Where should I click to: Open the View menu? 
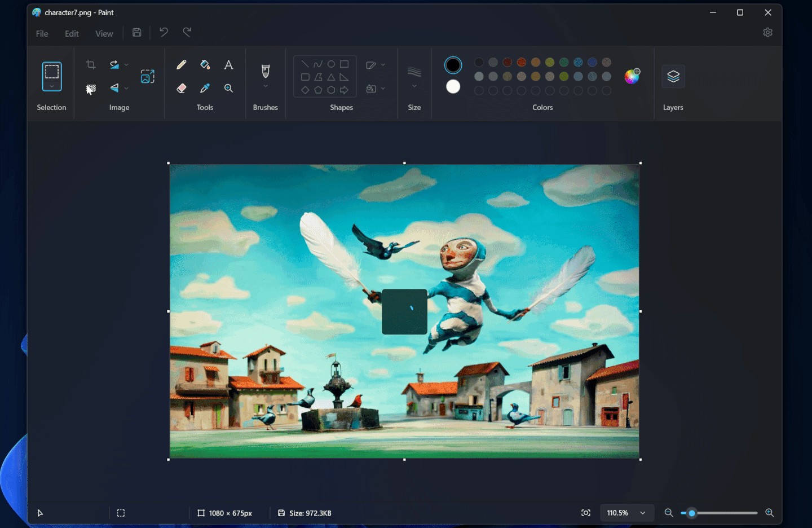click(104, 34)
